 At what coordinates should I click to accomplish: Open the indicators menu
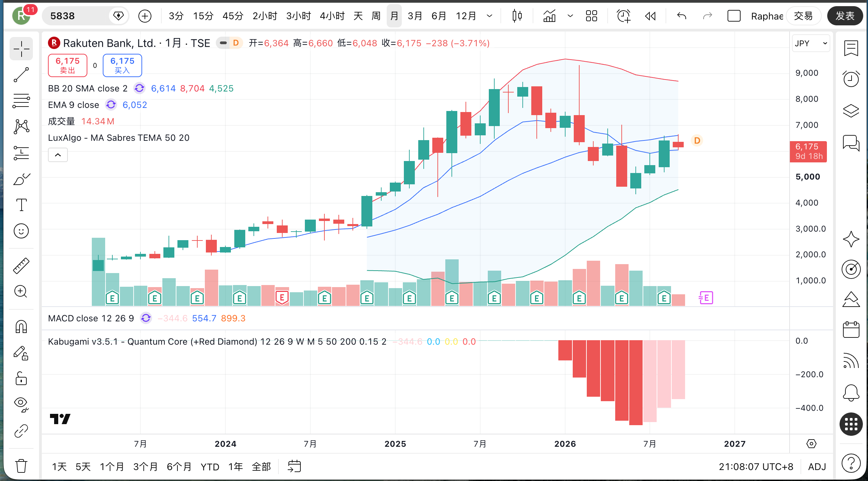coord(549,16)
